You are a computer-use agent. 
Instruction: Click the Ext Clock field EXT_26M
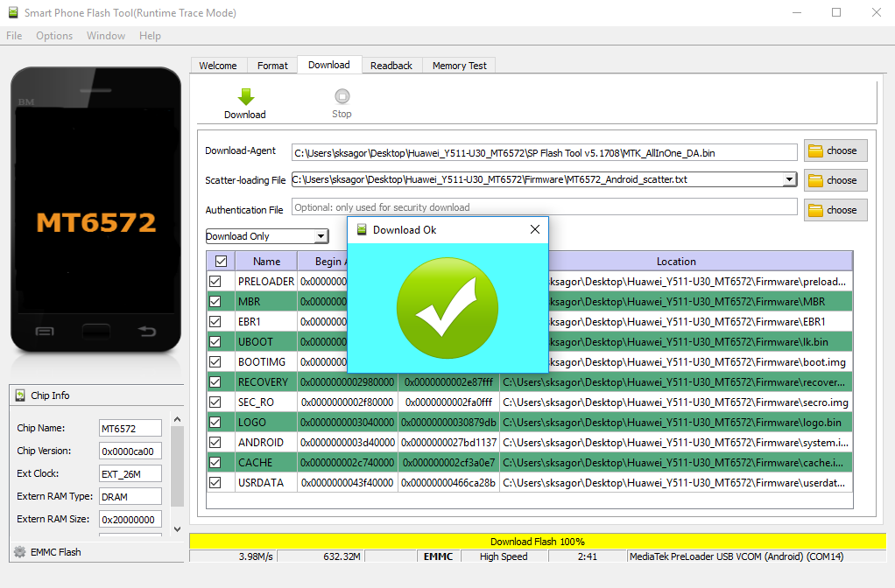[130, 474]
